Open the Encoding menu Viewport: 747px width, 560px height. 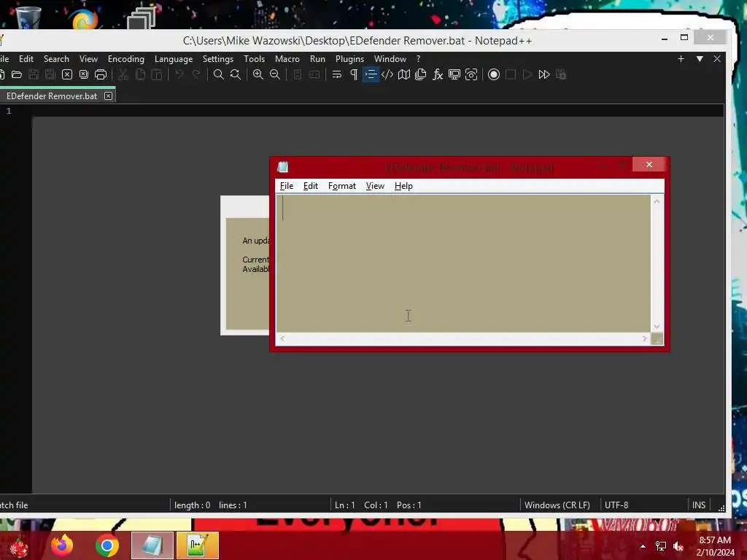pyautogui.click(x=126, y=59)
